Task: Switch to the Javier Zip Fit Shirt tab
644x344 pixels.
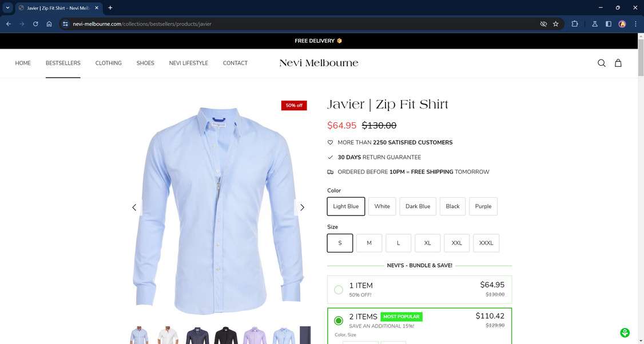Action: pos(51,8)
